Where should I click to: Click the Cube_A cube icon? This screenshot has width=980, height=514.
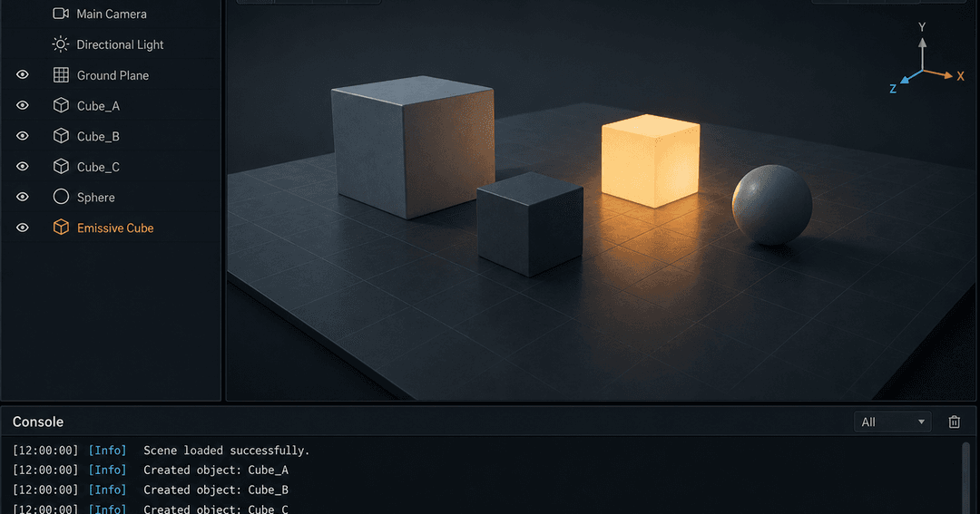point(61,105)
